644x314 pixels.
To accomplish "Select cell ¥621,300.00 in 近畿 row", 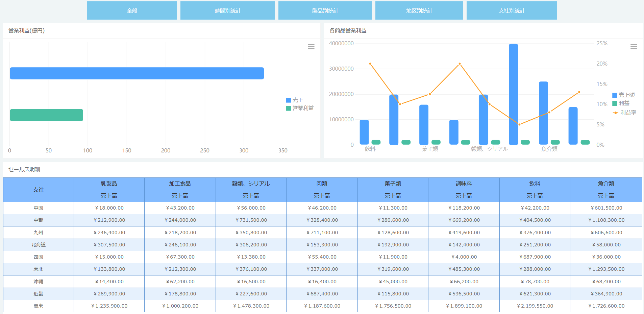I will click(535, 294).
